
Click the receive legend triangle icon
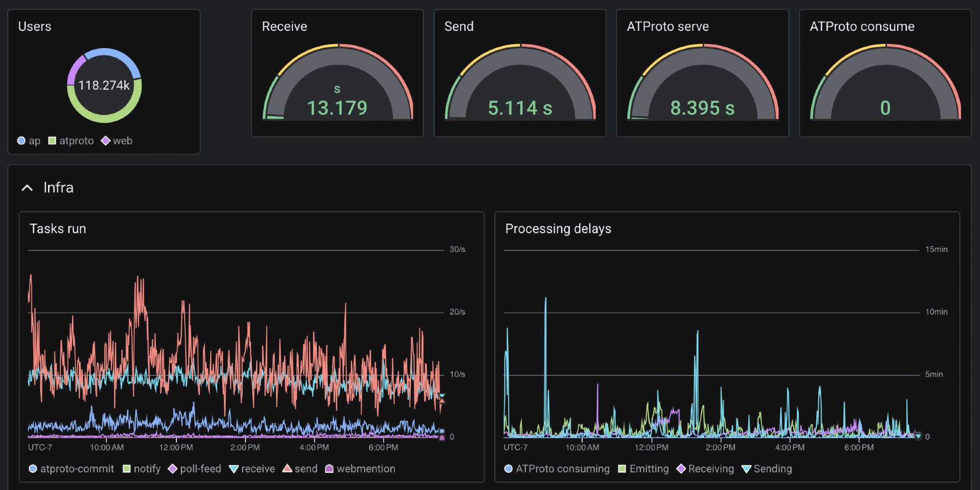[x=234, y=469]
